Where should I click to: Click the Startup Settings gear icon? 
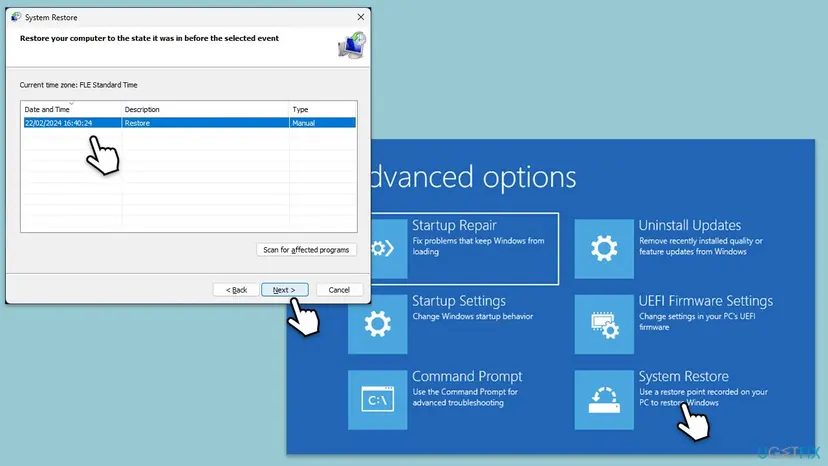click(x=378, y=324)
